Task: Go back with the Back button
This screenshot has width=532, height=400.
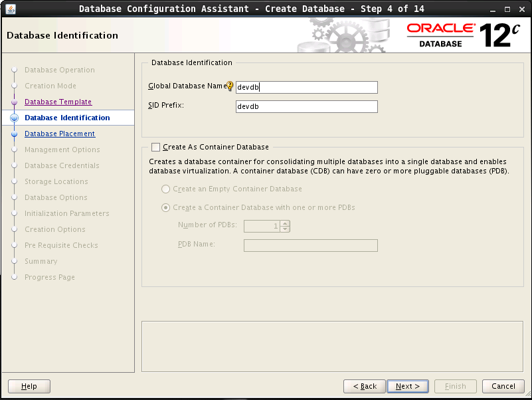Action: 365,386
